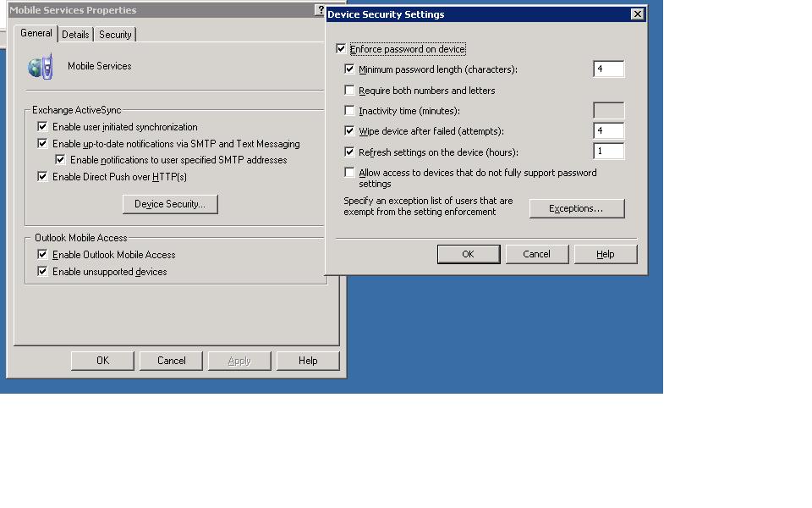Click the wipe device attempts field
812x508 pixels.
pyautogui.click(x=608, y=130)
